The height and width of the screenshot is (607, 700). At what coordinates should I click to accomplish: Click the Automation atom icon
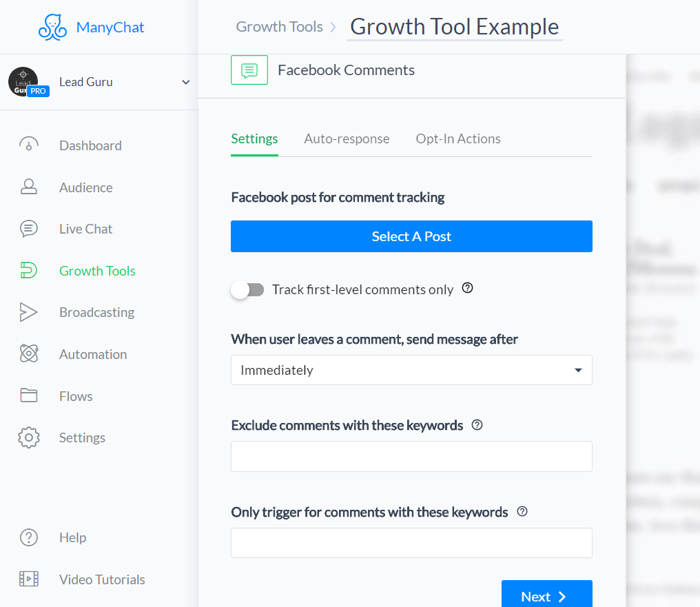pos(29,353)
